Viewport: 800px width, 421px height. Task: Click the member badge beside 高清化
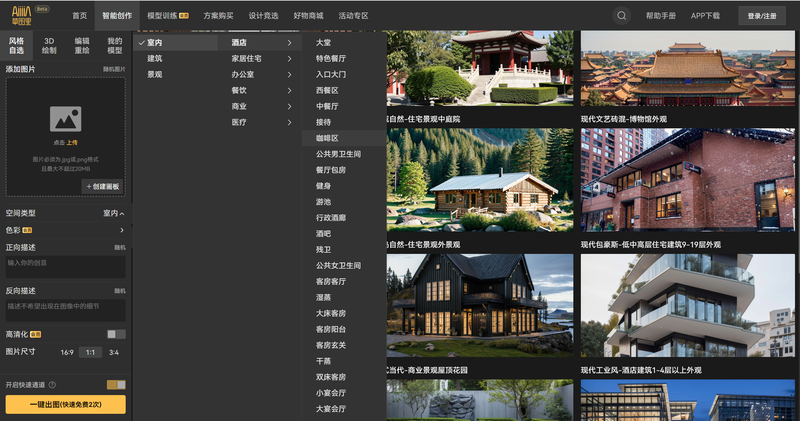36,334
